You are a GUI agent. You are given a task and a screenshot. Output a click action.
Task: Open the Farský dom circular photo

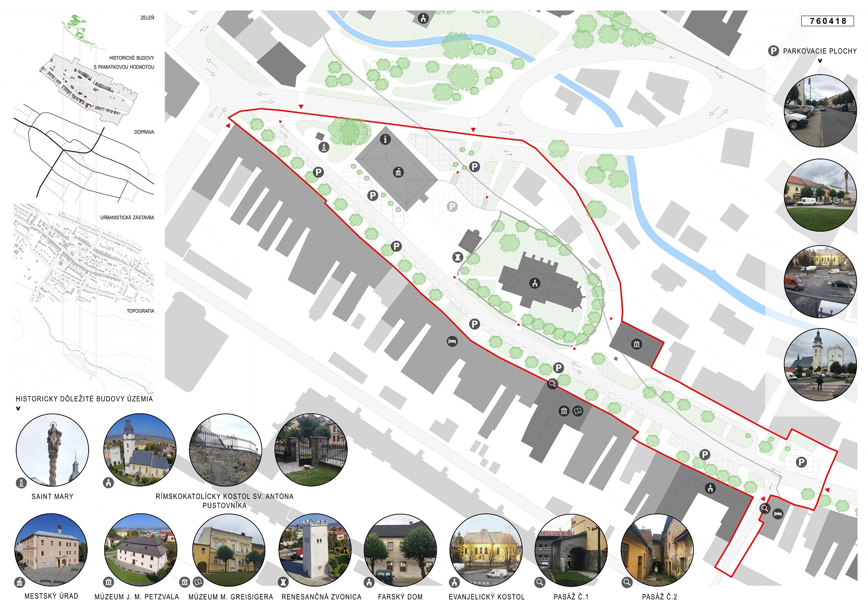(x=400, y=550)
